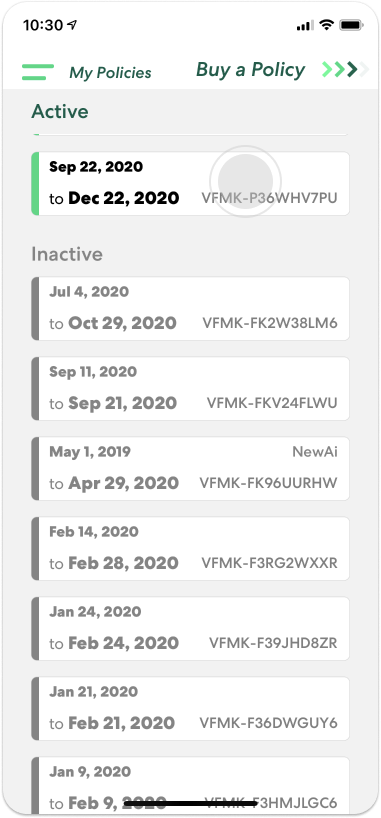This screenshot has width=381, height=818.
Task: Open the hamburger menu icon
Action: 38,72
